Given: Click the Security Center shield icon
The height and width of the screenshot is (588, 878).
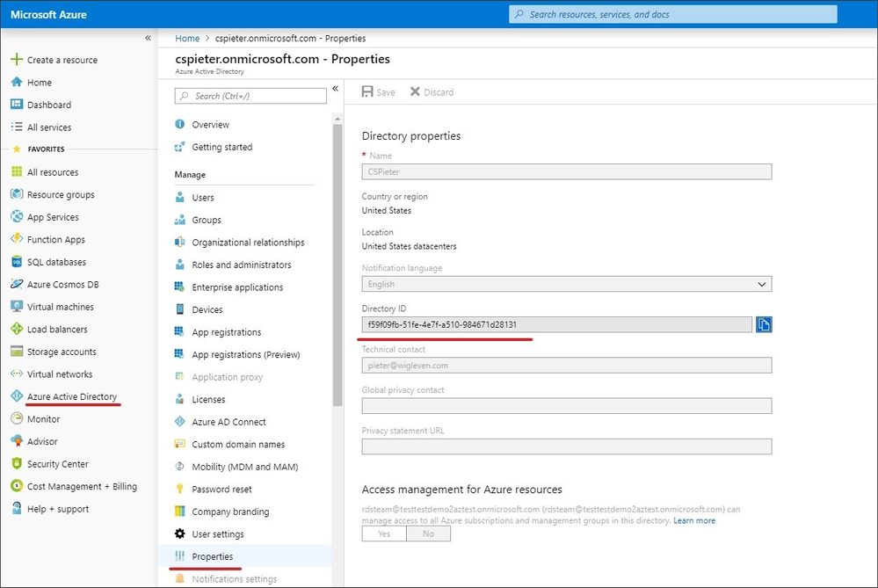Looking at the screenshot, I should (x=17, y=463).
